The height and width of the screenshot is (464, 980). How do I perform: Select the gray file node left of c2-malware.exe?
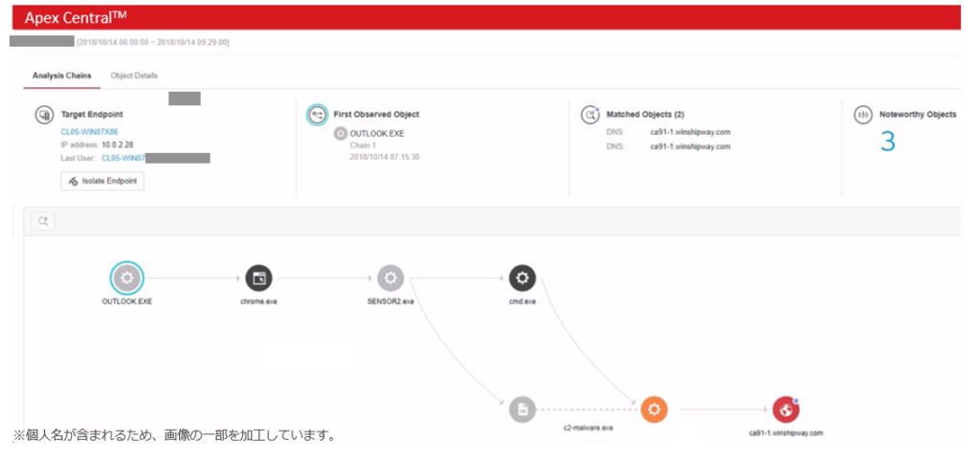tap(523, 409)
